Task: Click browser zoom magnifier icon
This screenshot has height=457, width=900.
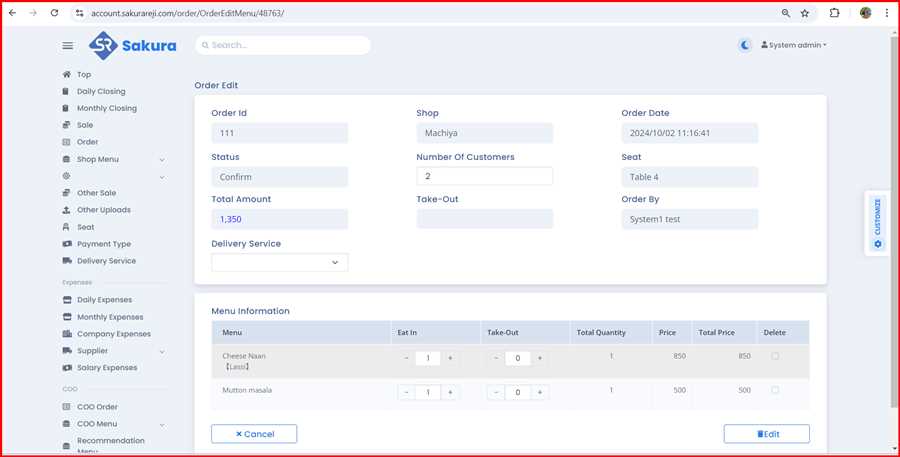Action: coord(786,13)
